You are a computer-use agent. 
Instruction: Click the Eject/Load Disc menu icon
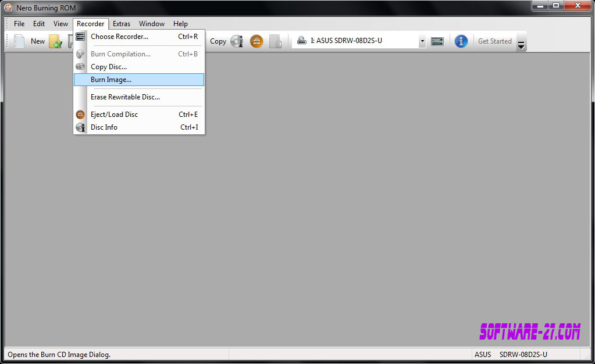(80, 114)
